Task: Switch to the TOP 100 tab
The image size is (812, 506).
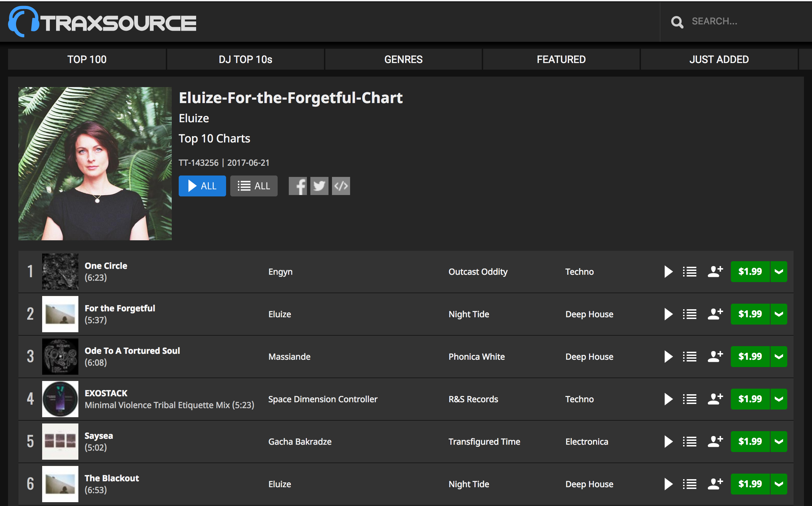Action: (x=87, y=59)
